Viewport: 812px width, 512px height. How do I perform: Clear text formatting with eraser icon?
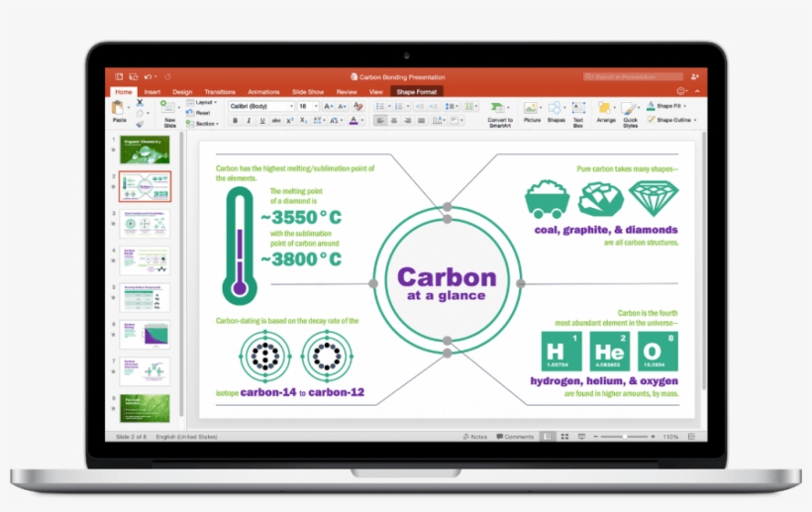pos(357,106)
